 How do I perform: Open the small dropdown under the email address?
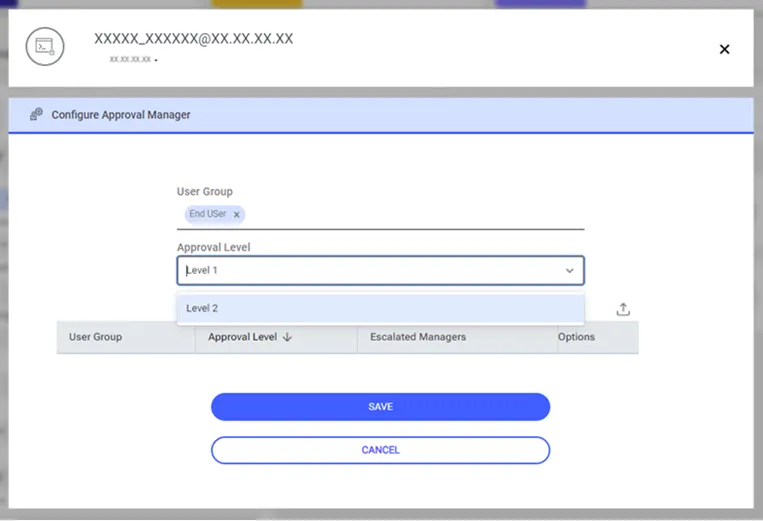tap(156, 60)
